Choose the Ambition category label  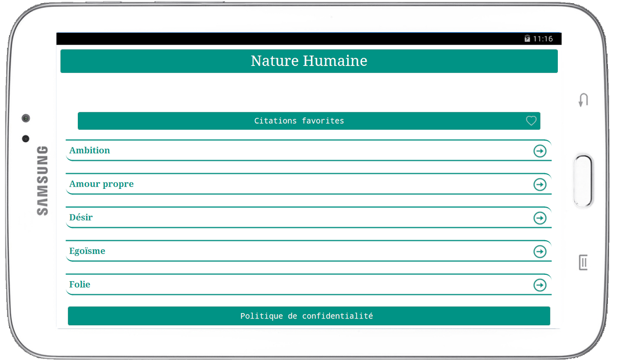[x=90, y=151]
